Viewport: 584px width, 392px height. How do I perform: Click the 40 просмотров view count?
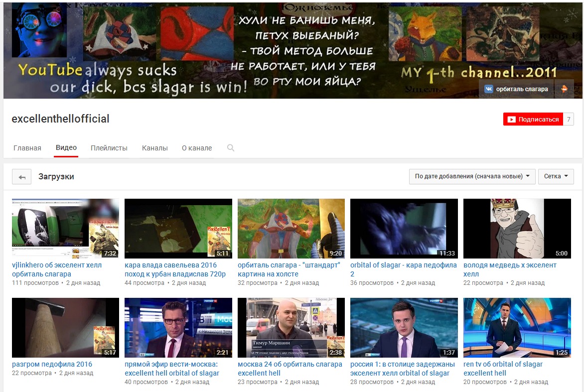[146, 382]
